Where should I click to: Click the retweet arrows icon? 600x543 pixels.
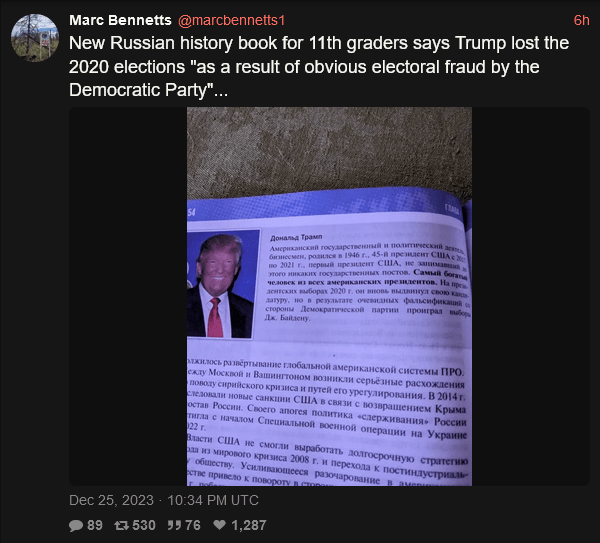tap(121, 525)
